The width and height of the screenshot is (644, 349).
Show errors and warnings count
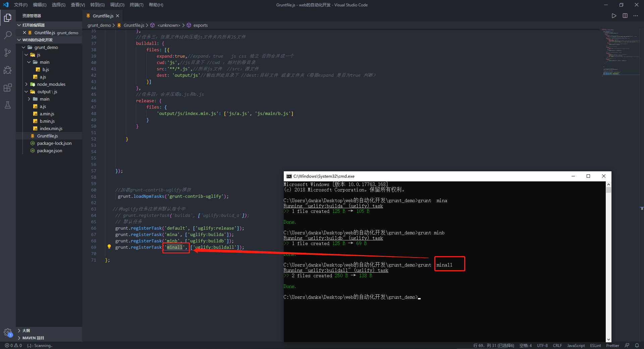(13, 346)
